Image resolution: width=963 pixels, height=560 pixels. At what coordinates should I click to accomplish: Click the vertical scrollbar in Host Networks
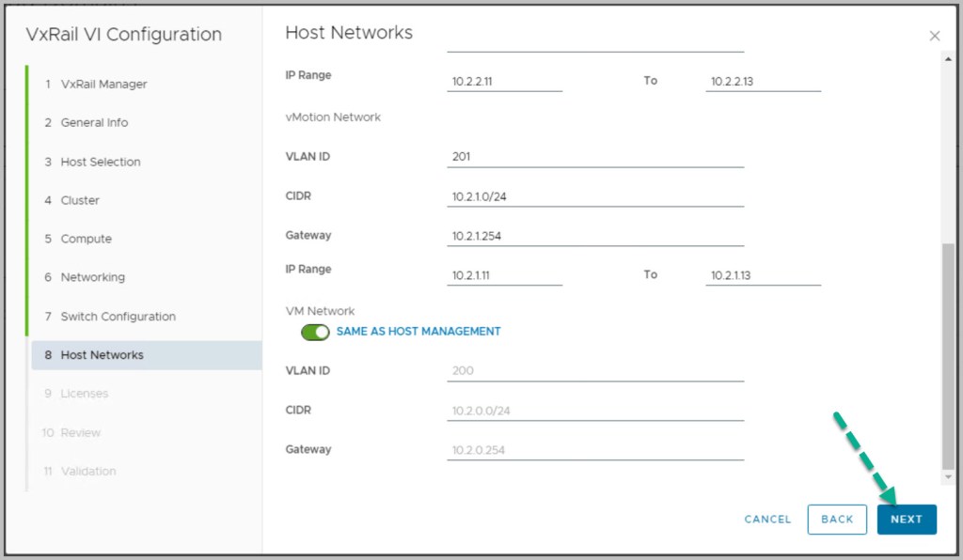coord(947,357)
